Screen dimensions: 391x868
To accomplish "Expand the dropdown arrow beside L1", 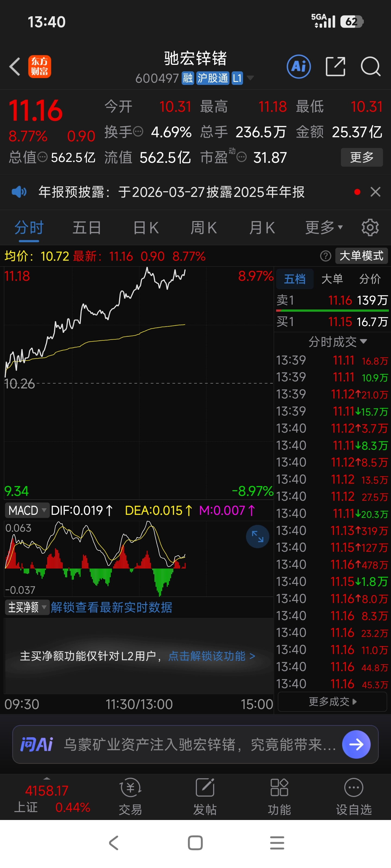I will click(x=250, y=78).
